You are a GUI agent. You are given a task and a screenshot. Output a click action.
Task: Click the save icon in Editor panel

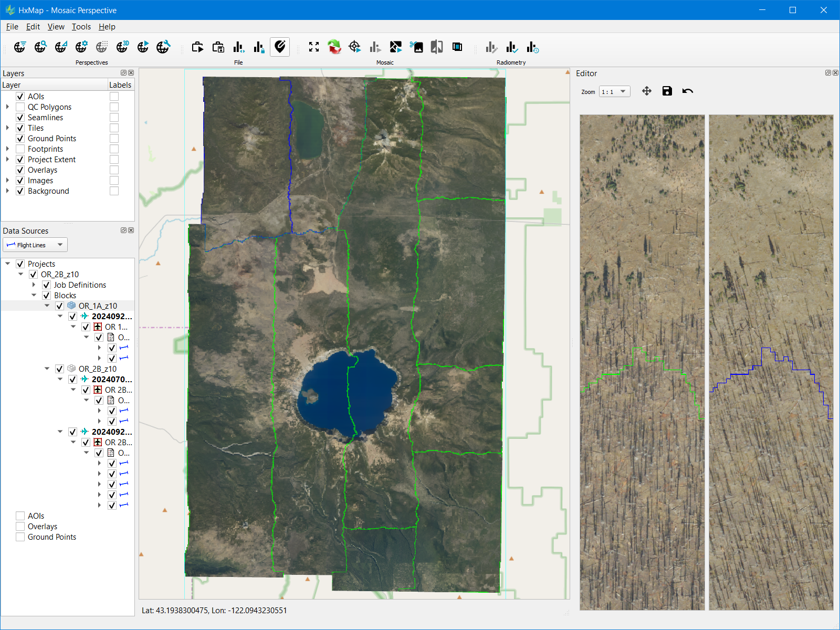[667, 91]
